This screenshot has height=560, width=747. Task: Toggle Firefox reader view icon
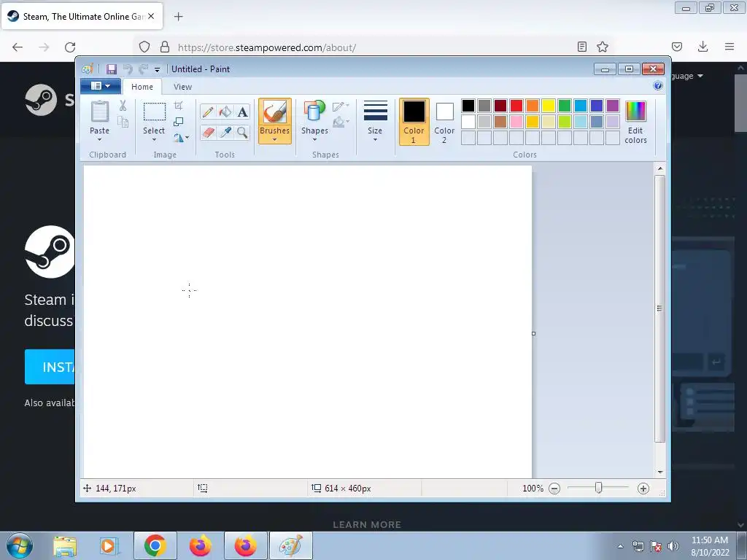pyautogui.click(x=581, y=47)
